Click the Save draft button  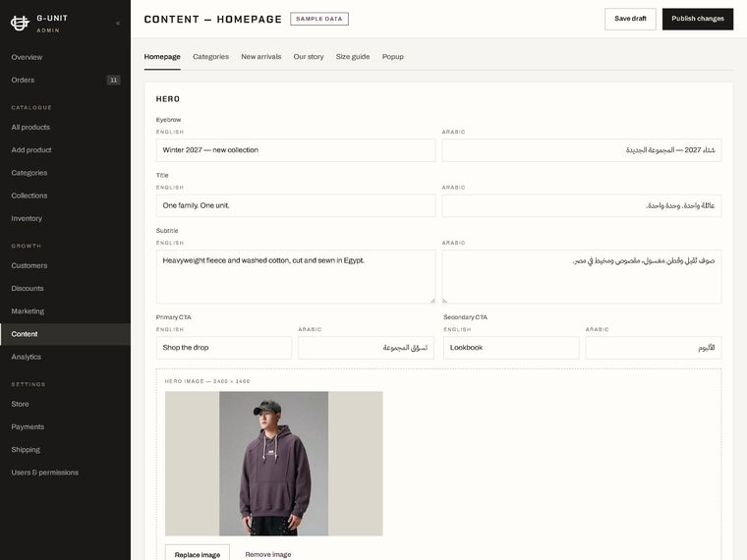[630, 19]
